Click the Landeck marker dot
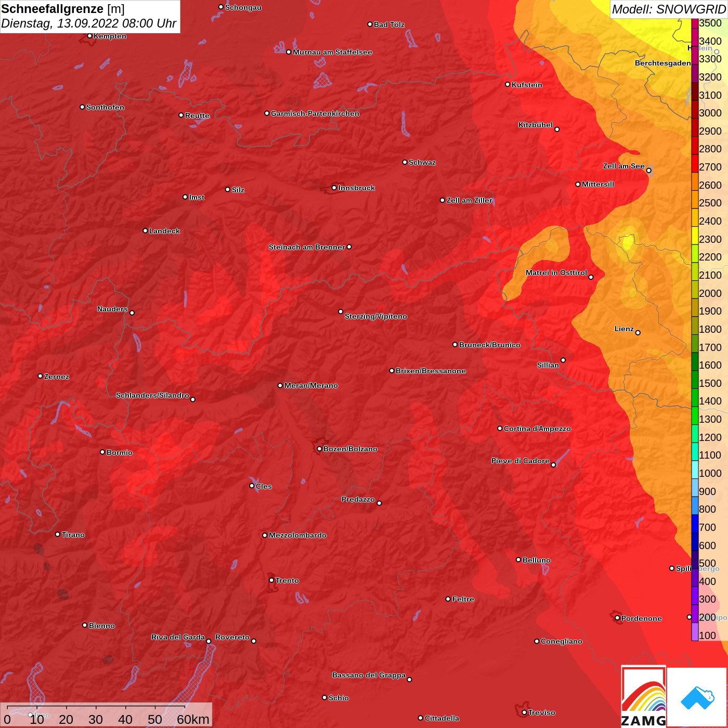The image size is (728, 728). 145,230
